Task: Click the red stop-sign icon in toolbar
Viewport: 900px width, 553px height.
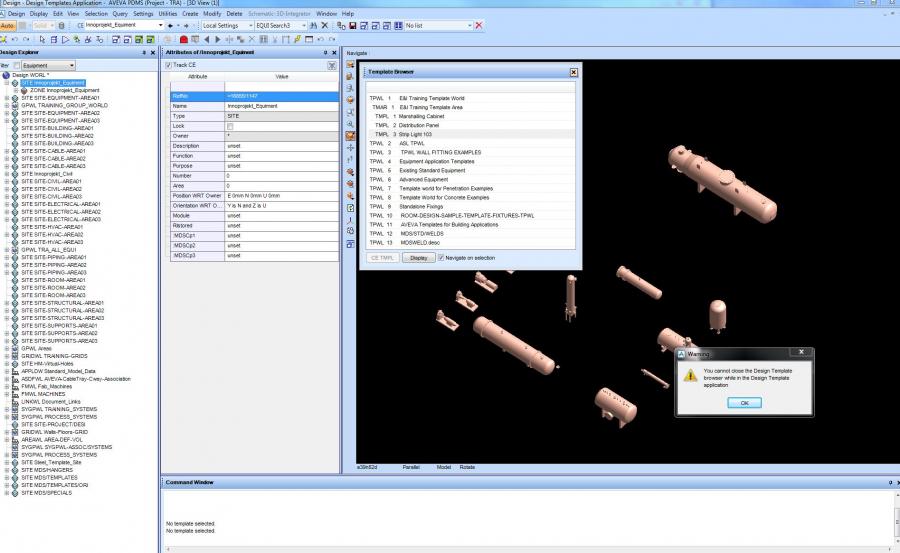Action: (x=184, y=40)
